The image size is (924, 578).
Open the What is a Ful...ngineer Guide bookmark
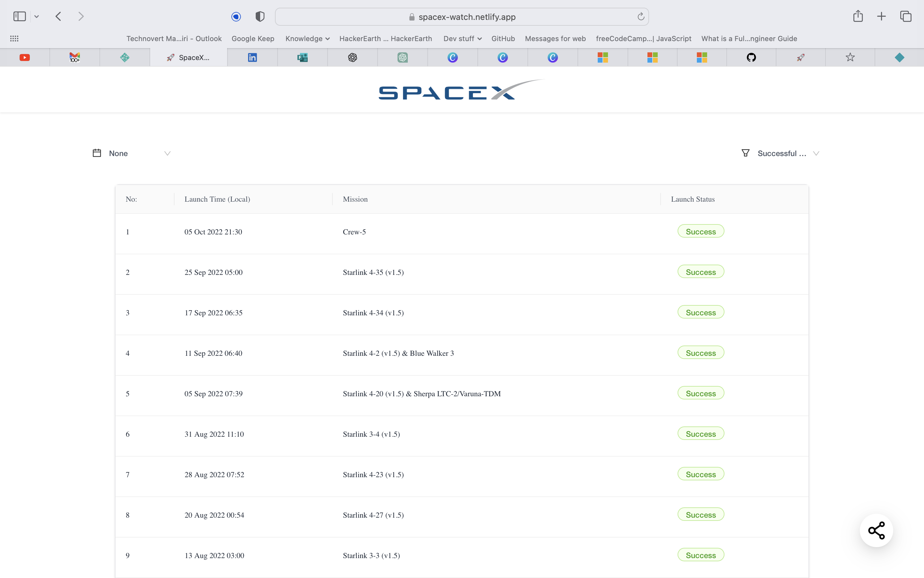(x=749, y=39)
